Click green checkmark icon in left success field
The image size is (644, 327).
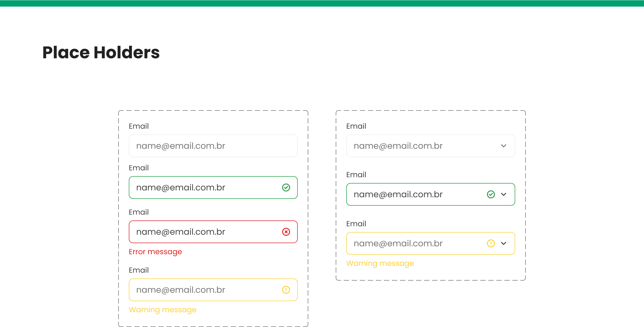coord(286,187)
